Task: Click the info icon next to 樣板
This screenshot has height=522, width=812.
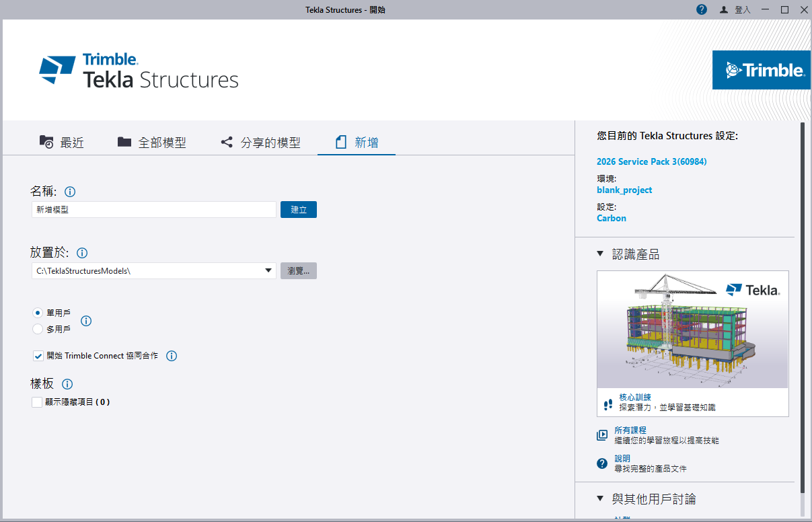Action: coord(67,384)
